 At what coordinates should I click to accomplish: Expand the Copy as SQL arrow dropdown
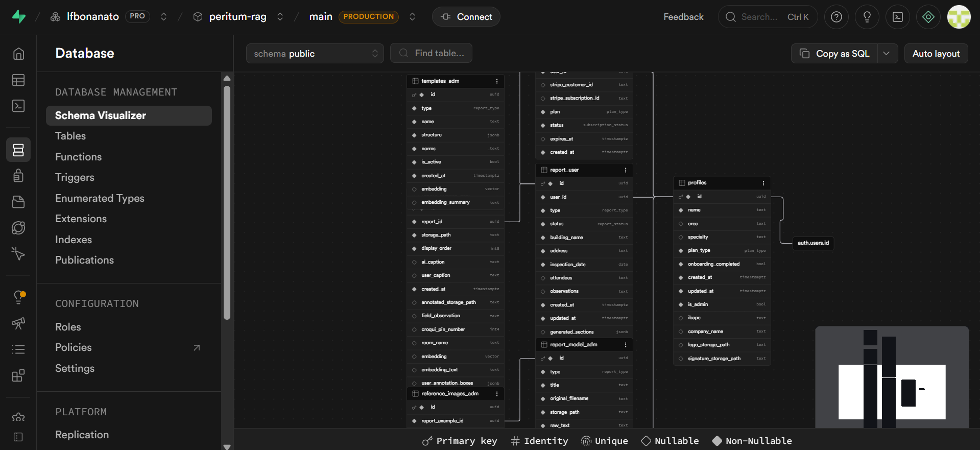tap(887, 54)
